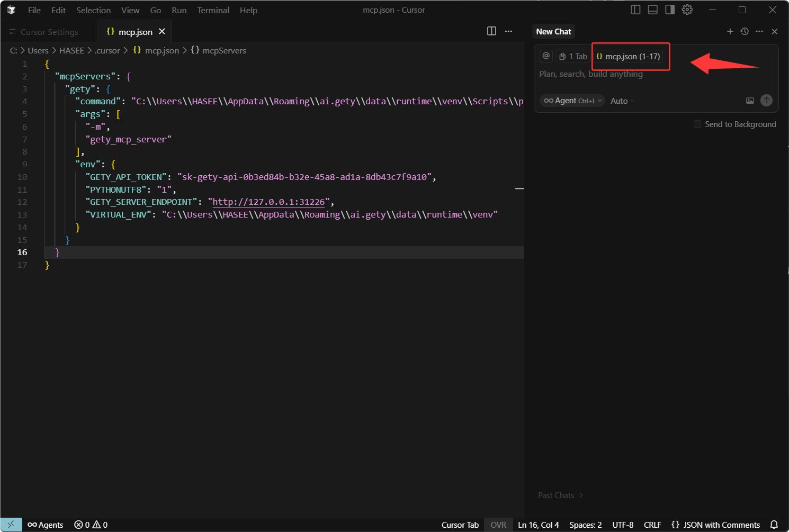Open chat panel more options ellipsis
789x532 pixels.
[x=759, y=31]
